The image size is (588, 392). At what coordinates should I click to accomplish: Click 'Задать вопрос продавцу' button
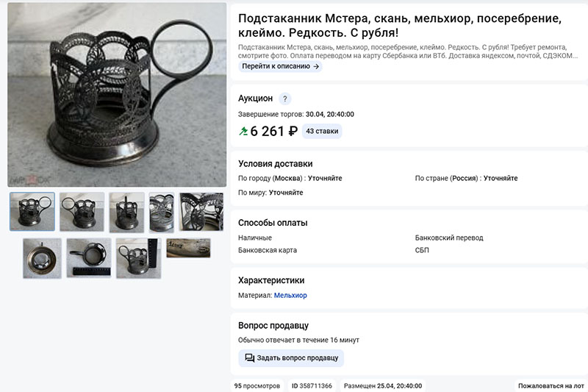(291, 358)
